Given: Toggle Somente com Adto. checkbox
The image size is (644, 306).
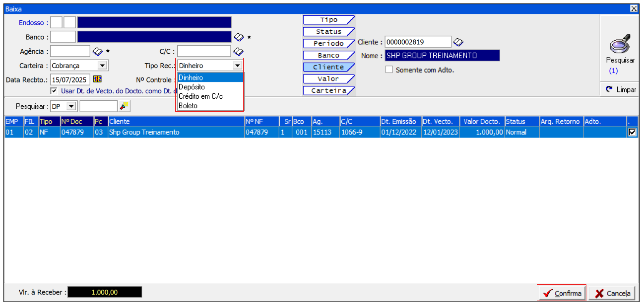Looking at the screenshot, I should pyautogui.click(x=389, y=70).
